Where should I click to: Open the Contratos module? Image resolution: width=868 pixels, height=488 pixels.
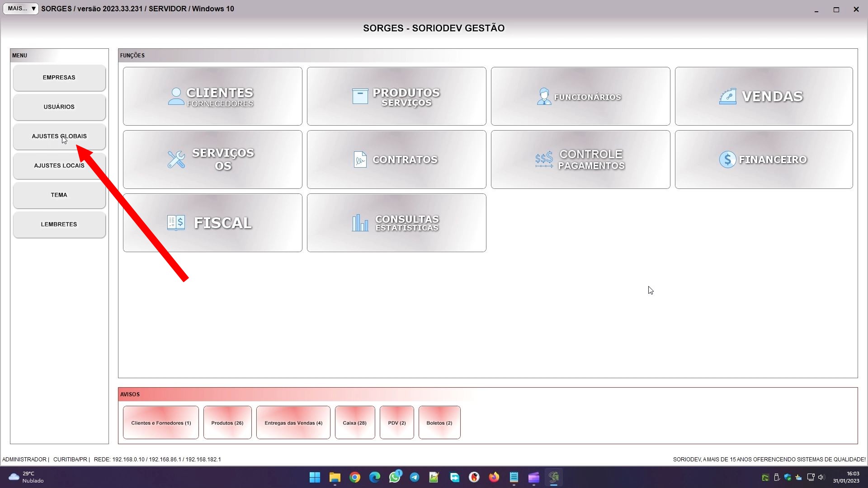click(x=396, y=160)
